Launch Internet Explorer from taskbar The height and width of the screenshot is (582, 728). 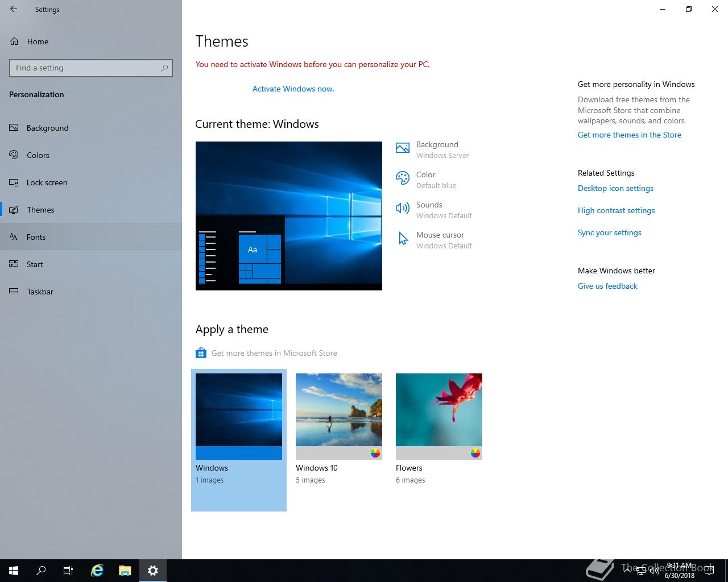point(97,571)
